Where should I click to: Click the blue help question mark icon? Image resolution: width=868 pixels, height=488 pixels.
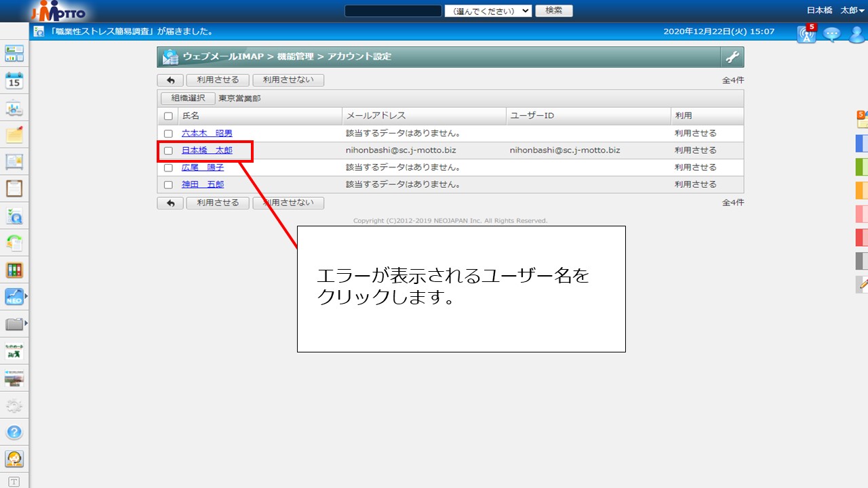click(14, 432)
